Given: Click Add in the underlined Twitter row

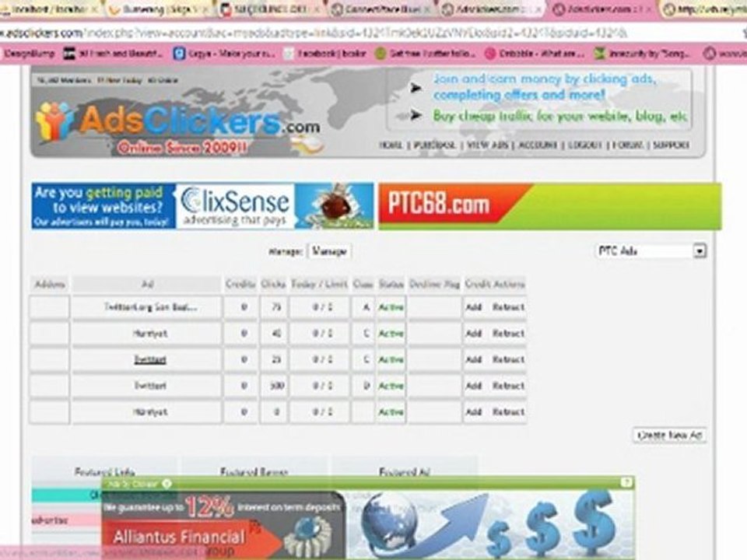Looking at the screenshot, I should click(x=474, y=359).
